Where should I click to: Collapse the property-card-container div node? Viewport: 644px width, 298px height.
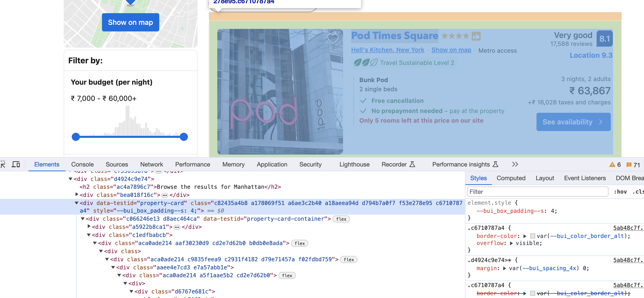click(83, 219)
